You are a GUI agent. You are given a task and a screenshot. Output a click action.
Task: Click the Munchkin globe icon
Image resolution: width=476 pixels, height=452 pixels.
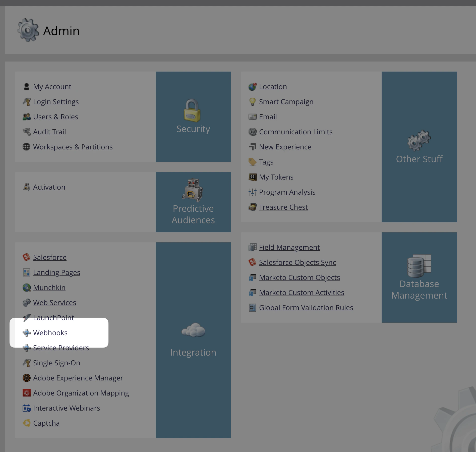point(26,288)
